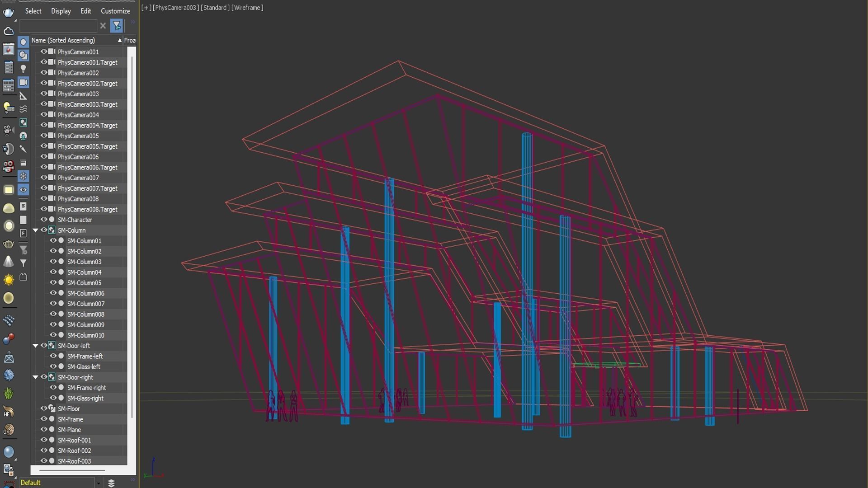868x488 pixels.
Task: Clear search with the X button
Action: coord(103,26)
